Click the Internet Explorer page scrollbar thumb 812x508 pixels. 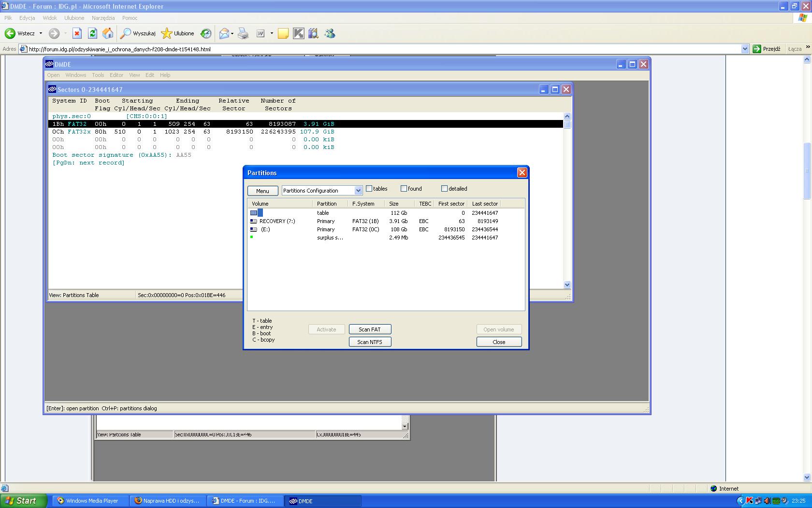tap(807, 170)
